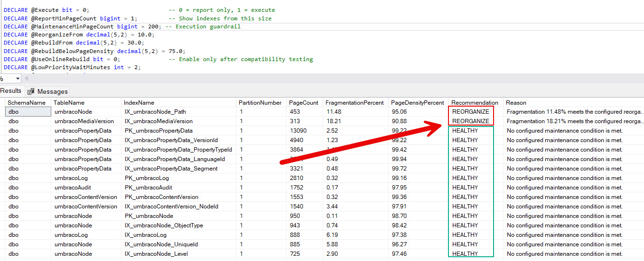Select the IX_umbracoPropertyData_PropertyTypeId cell
The image size is (644, 261).
(x=179, y=150)
